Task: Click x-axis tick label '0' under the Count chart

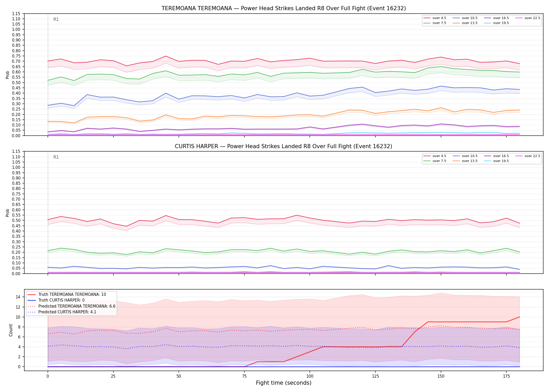Action: point(48,376)
